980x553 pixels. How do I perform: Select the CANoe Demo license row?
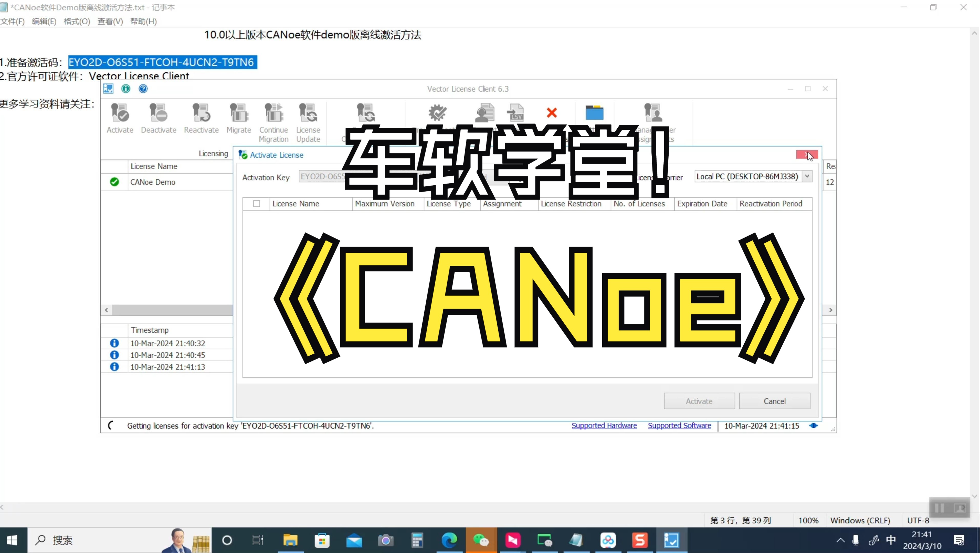(x=153, y=182)
